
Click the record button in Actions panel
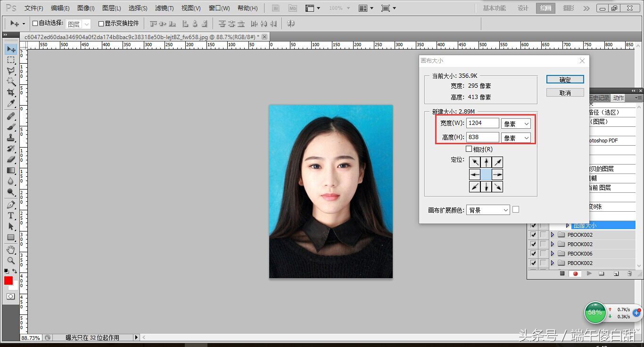click(575, 273)
